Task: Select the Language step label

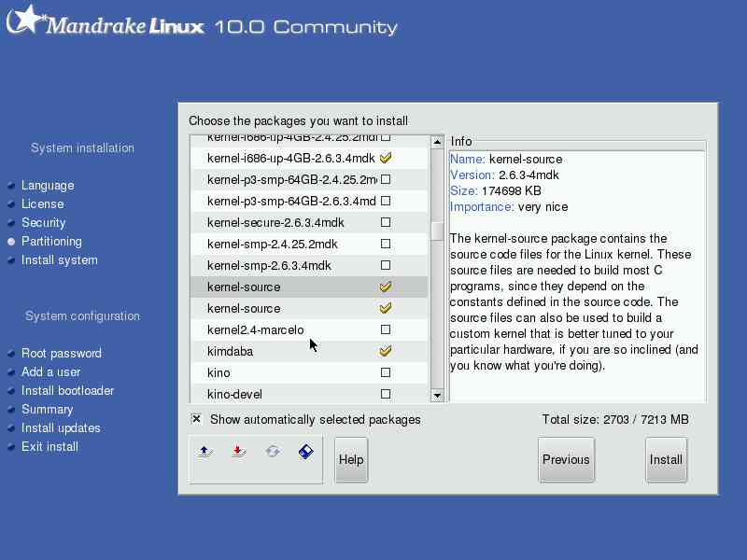Action: [48, 186]
